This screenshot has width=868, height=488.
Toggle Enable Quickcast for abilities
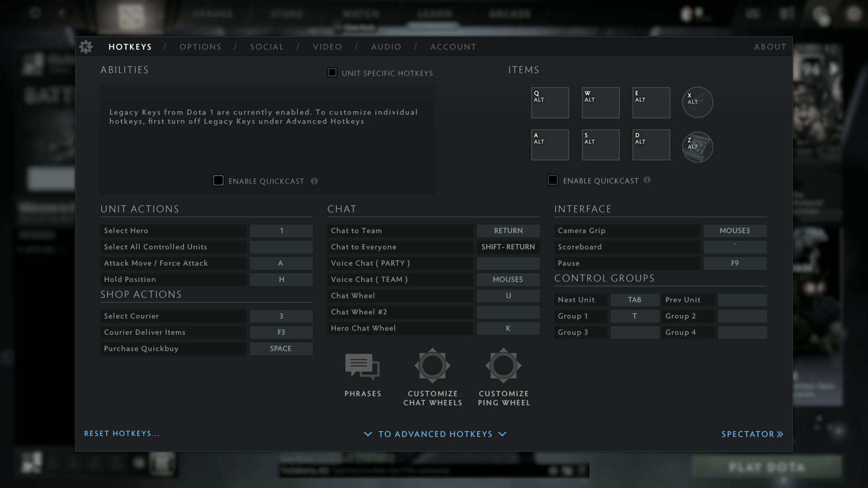click(217, 181)
